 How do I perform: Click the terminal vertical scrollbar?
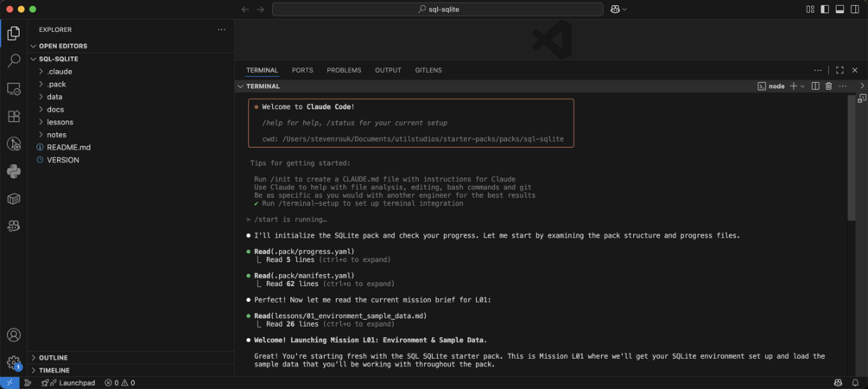point(851,158)
